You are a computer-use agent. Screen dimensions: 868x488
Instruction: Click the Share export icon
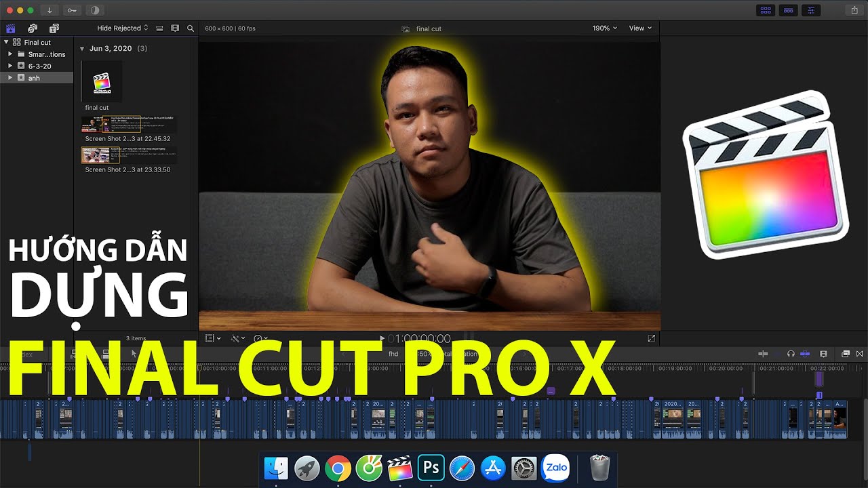coord(854,10)
